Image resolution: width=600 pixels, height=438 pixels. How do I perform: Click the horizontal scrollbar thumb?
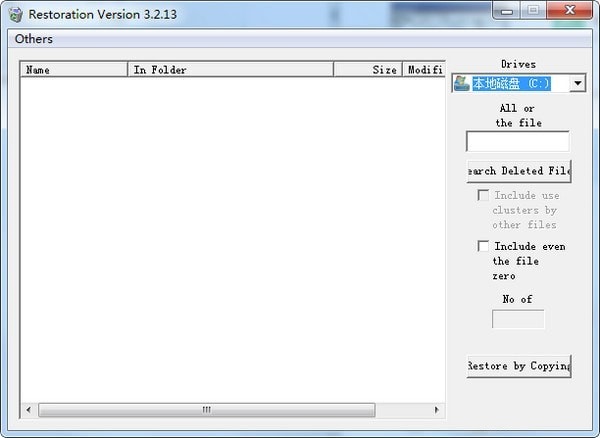click(207, 410)
